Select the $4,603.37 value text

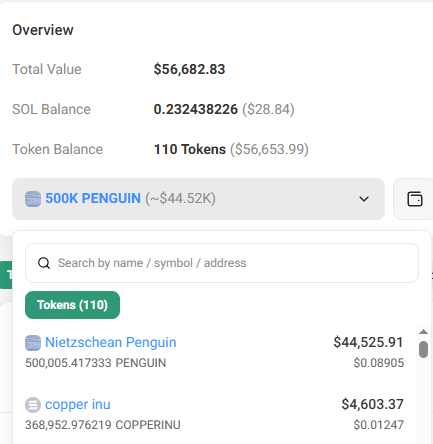[372, 404]
